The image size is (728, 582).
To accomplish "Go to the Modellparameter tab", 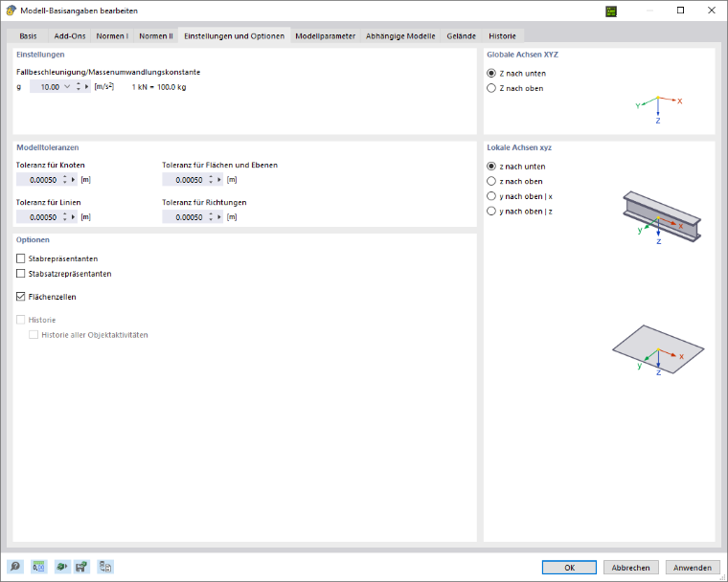I will pyautogui.click(x=325, y=35).
